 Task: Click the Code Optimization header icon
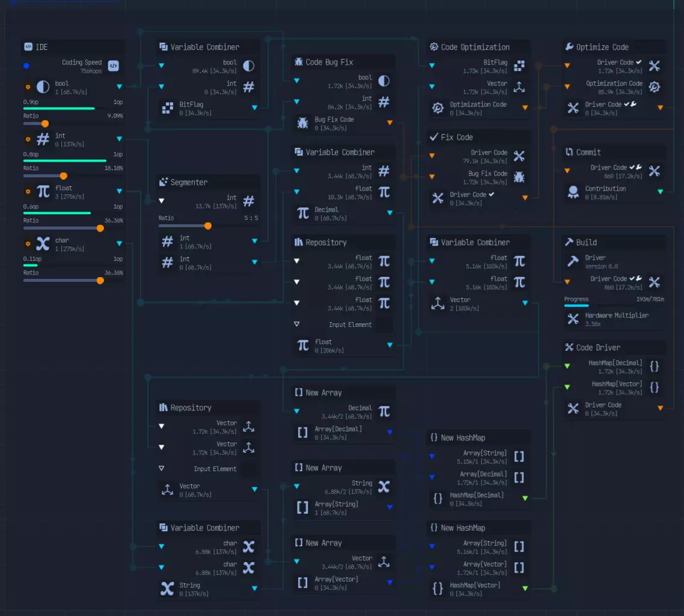[x=434, y=47]
